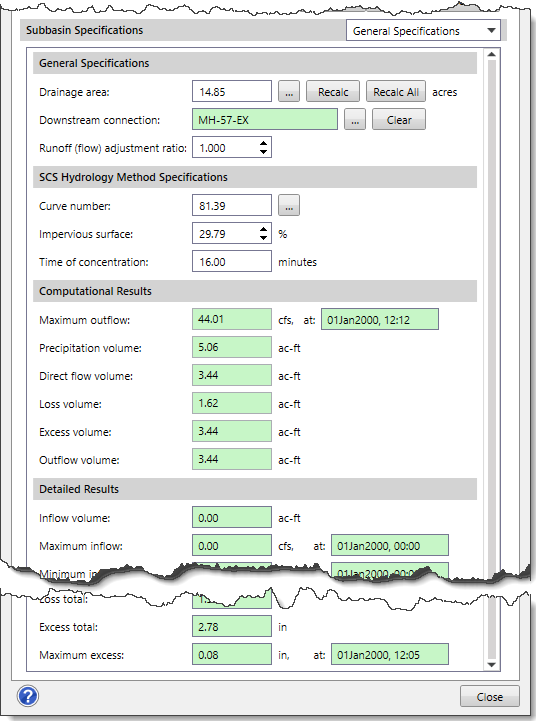This screenshot has height=721, width=536.
Task: Click the Detailed Results section header
Action: (255, 489)
